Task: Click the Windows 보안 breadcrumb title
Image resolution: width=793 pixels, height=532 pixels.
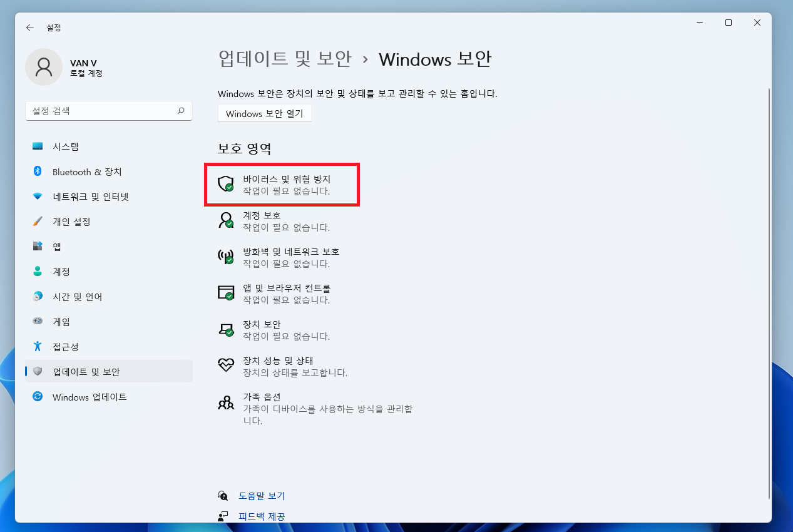Action: click(435, 59)
